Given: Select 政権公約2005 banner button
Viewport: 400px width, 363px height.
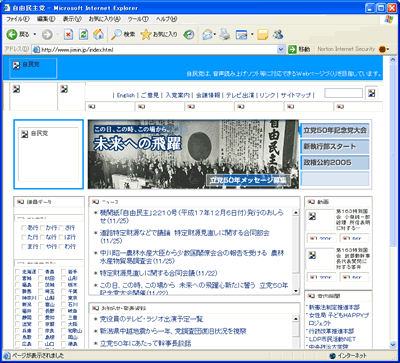Looking at the screenshot, I should 335,162.
